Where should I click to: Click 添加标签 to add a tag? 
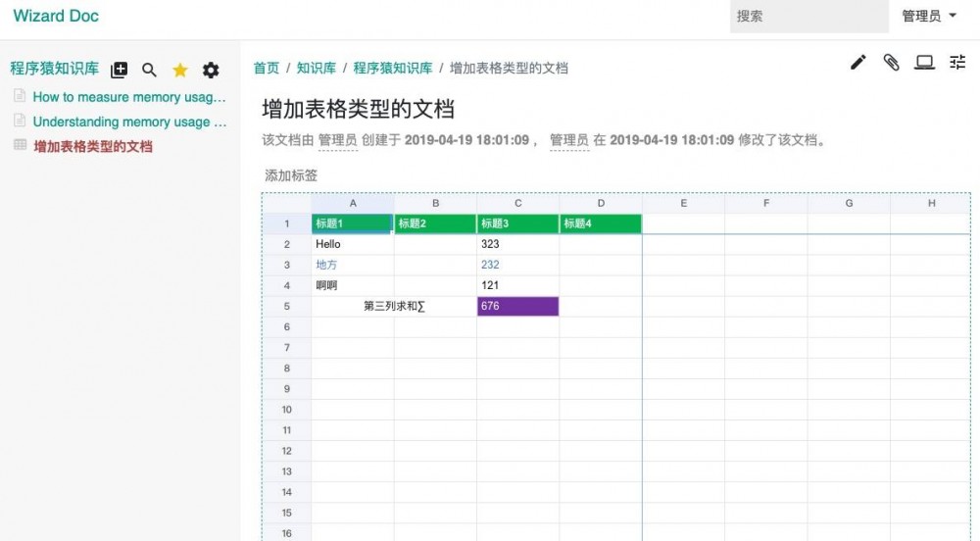point(291,175)
